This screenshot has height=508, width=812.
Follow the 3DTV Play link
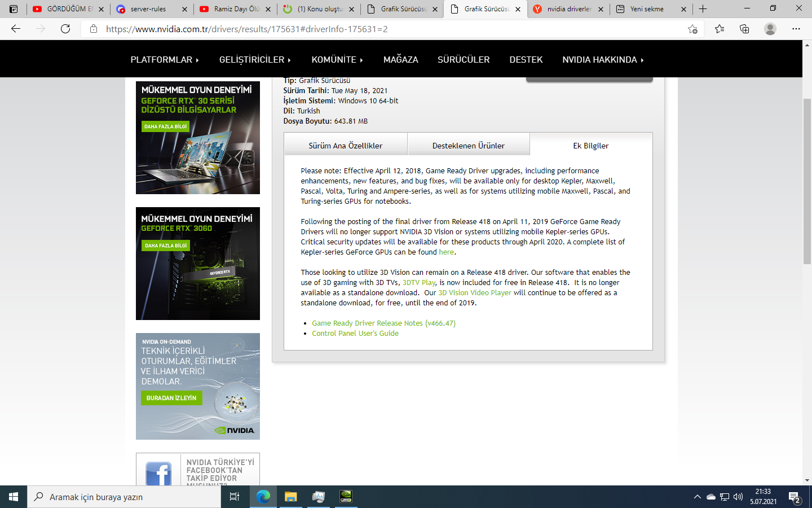pos(419,282)
